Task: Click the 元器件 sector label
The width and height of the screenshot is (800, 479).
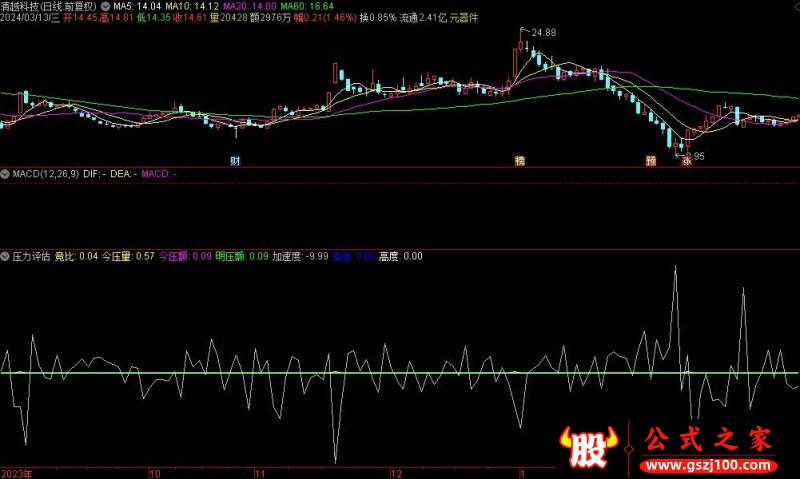Action: [x=462, y=18]
